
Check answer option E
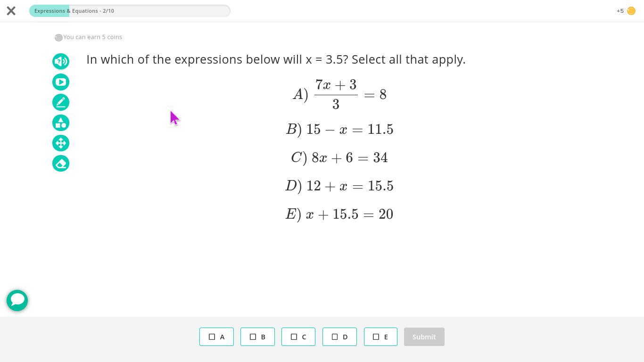[380, 337]
